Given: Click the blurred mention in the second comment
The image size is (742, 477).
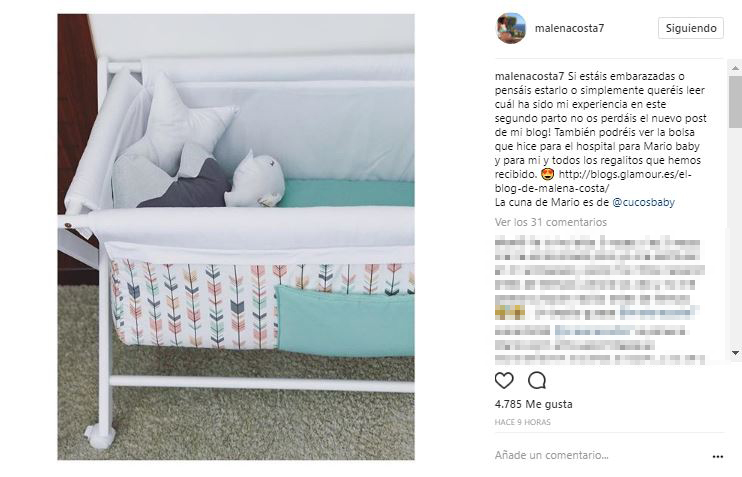Looking at the screenshot, I should (592, 331).
